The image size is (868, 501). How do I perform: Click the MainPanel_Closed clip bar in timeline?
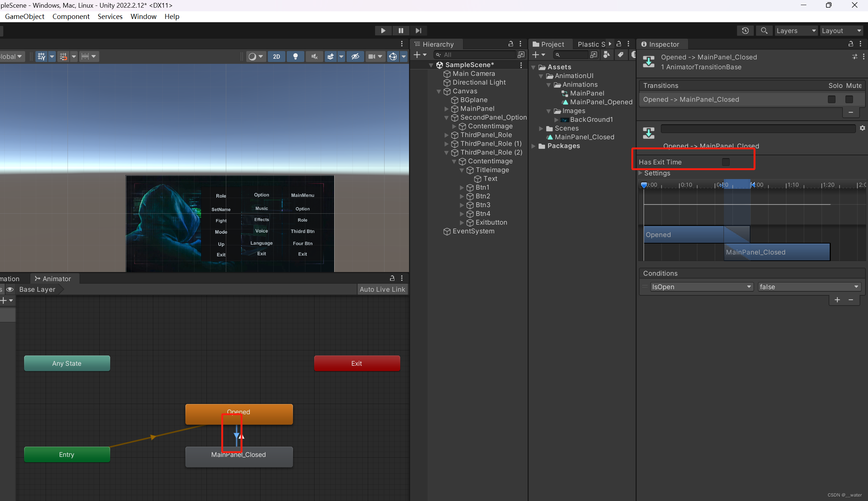point(777,252)
